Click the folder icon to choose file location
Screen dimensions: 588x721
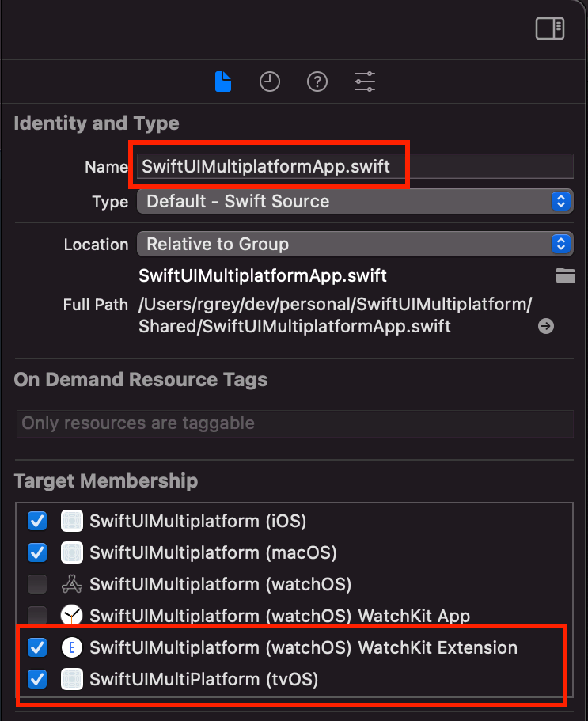(x=565, y=276)
